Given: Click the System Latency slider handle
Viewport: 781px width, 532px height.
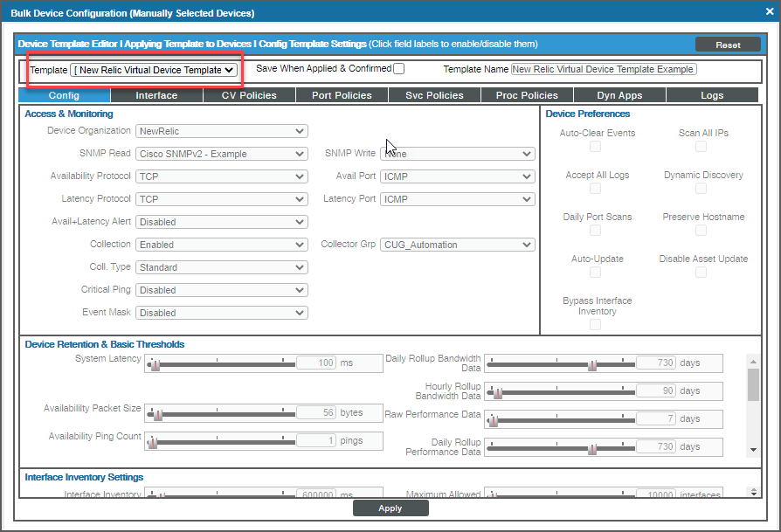Looking at the screenshot, I should point(156,366).
